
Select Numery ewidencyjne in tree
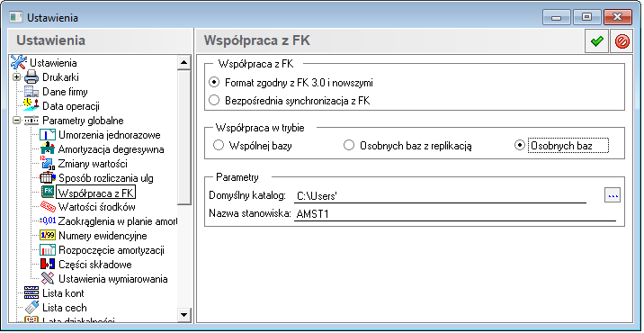point(103,236)
